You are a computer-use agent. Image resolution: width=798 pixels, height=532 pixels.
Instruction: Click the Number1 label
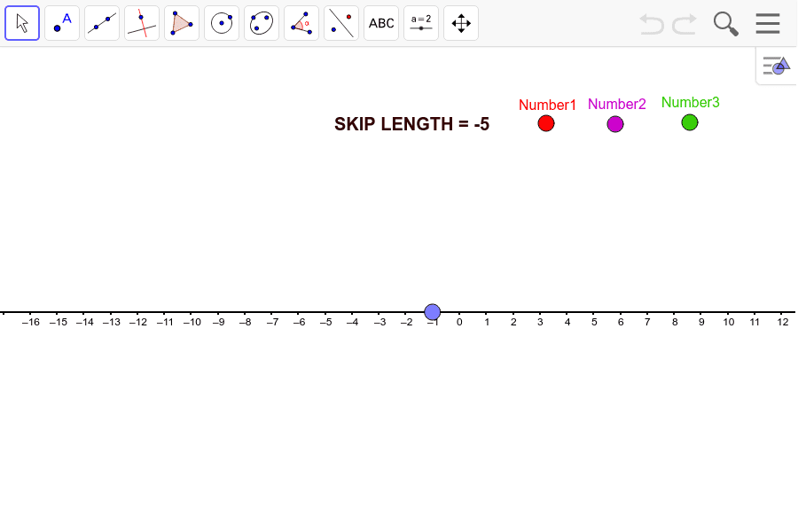[x=547, y=105]
